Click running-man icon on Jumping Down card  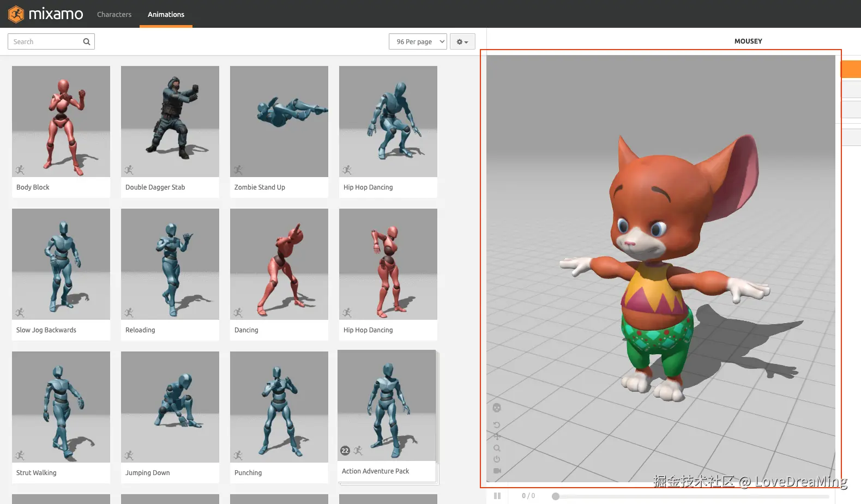point(129,456)
